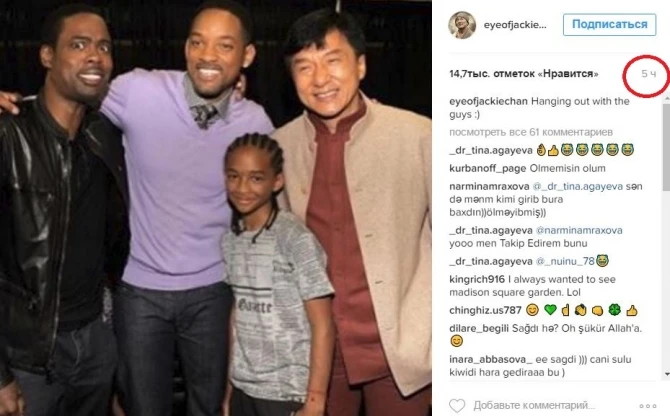This screenshot has width=670, height=416.
Task: Focus the Добавьте комментарий input field
Action: (534, 405)
